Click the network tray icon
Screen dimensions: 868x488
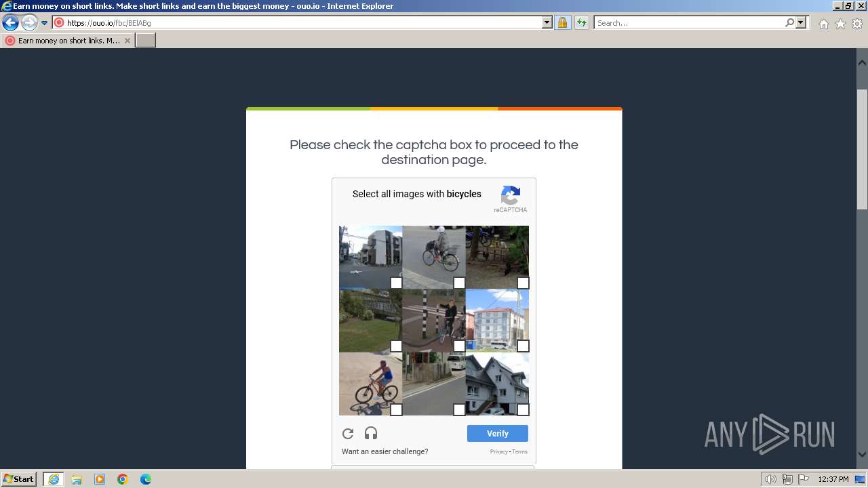(787, 479)
